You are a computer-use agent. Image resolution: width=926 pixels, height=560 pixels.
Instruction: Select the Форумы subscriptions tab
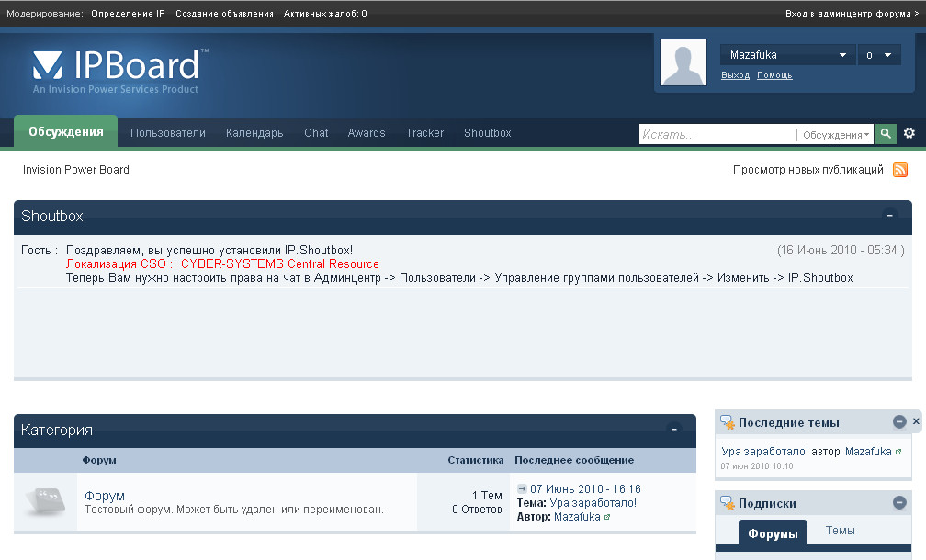click(773, 533)
